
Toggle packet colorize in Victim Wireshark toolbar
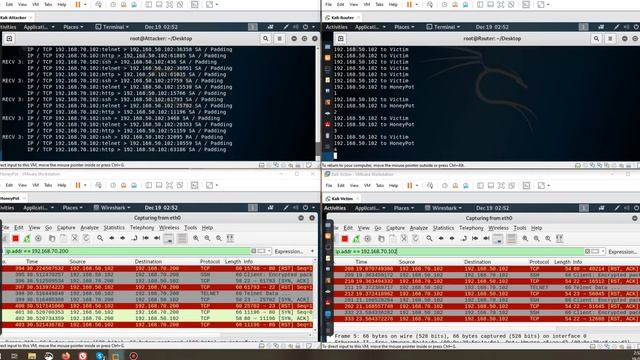click(x=511, y=239)
